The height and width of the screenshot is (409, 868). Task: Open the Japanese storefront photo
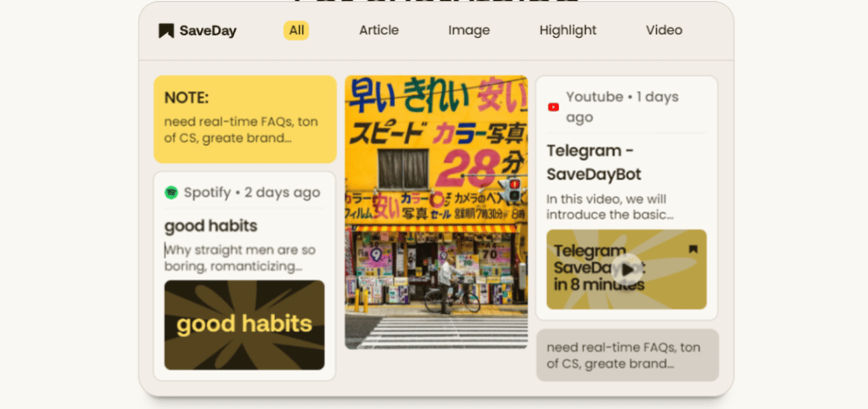click(x=437, y=212)
